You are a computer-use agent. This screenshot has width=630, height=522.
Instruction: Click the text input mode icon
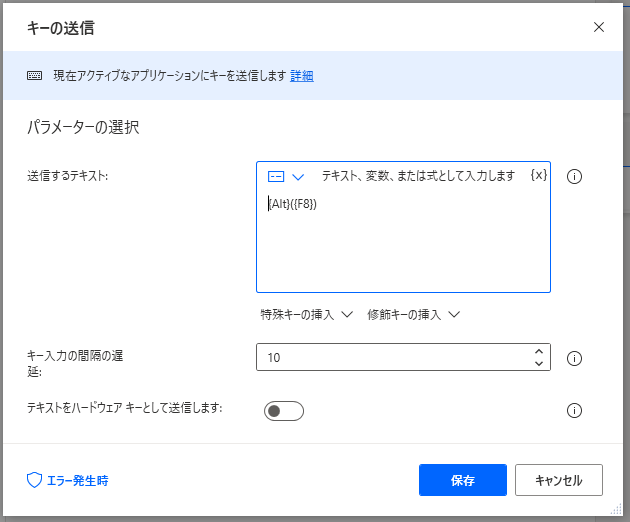coord(277,176)
